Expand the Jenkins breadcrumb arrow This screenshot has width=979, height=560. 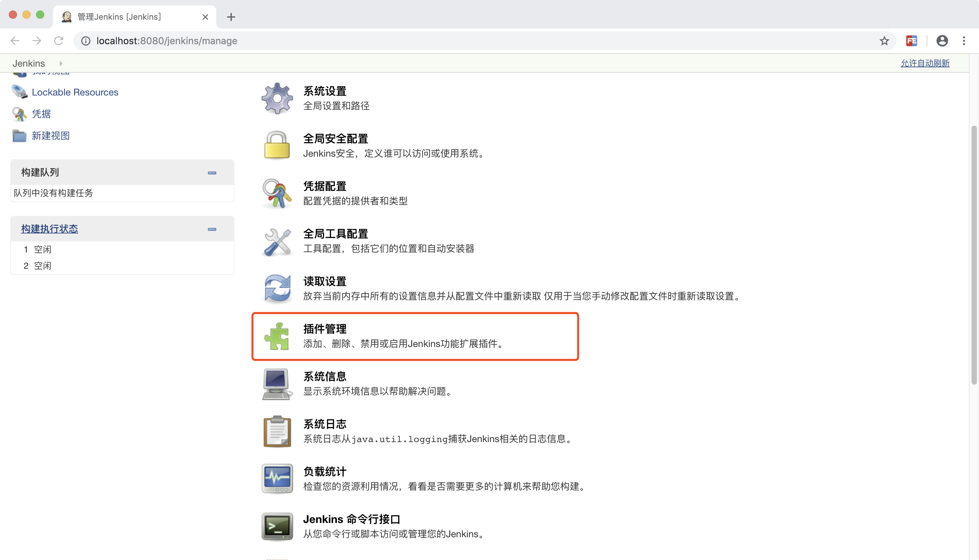(61, 64)
